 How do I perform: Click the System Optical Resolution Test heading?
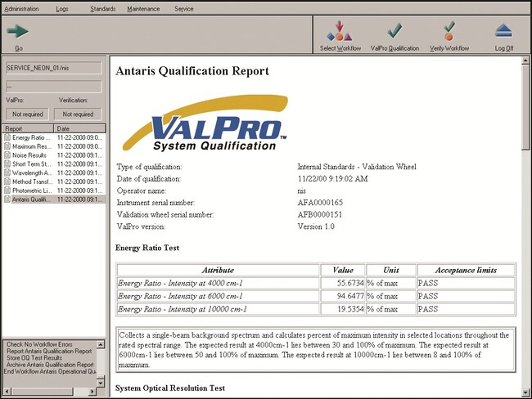coord(170,388)
